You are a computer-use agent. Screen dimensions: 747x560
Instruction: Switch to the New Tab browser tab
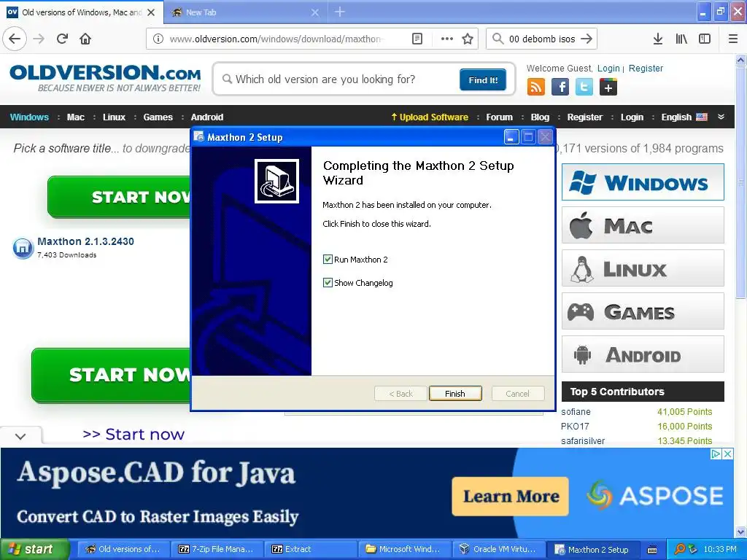(x=246, y=12)
